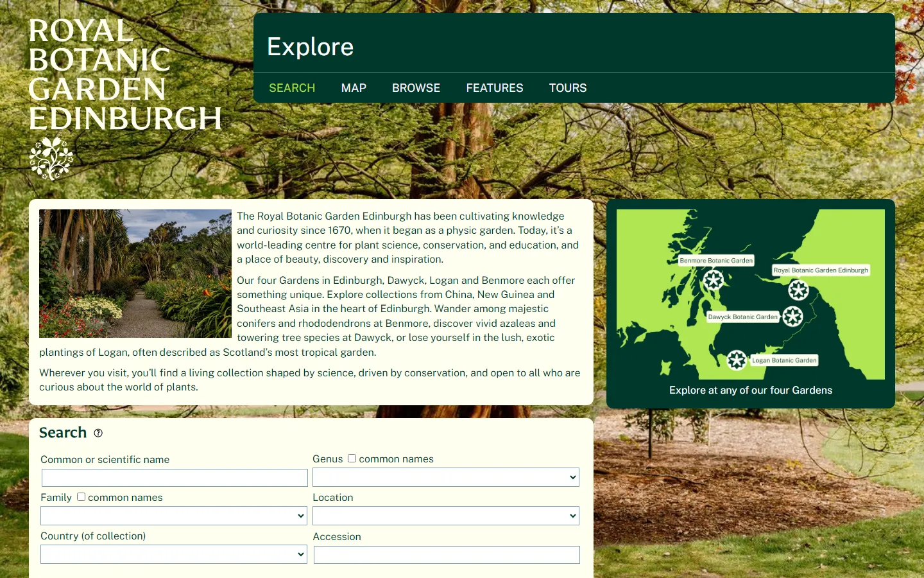Click the Explore page heading
Screen dimensions: 924x578
point(311,47)
